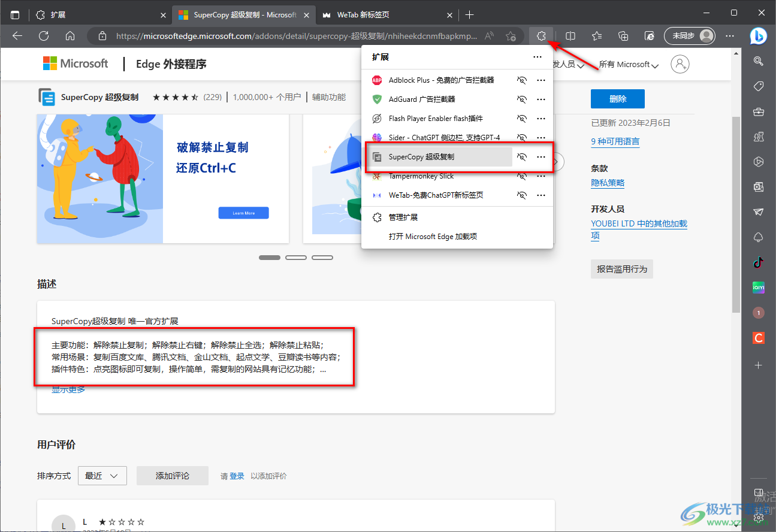
Task: Open a new tab with plus button
Action: click(x=470, y=14)
